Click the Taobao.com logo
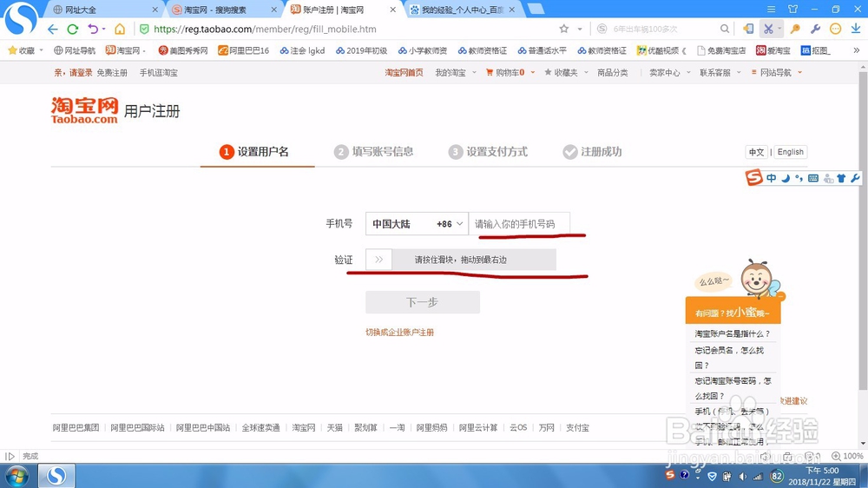868x488 pixels. pos(84,110)
